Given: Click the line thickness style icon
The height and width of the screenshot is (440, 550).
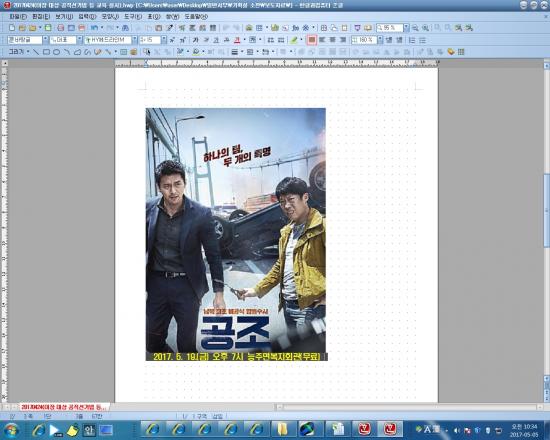Looking at the screenshot, I should tap(235, 52).
